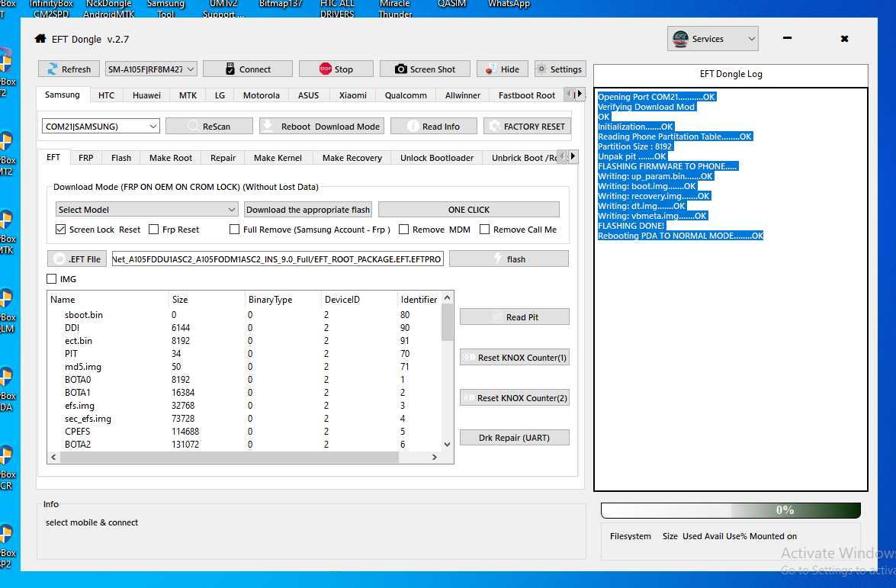
Task: Click the progress bar showing 0%
Action: (x=731, y=509)
